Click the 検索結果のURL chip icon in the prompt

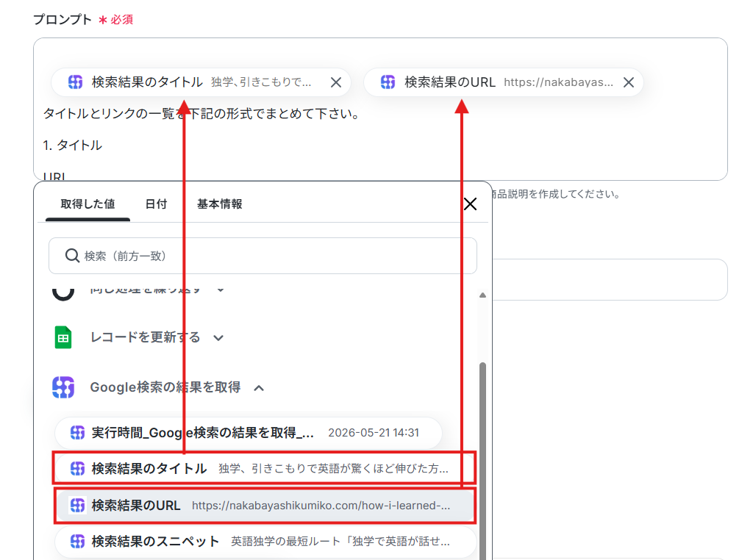(388, 82)
